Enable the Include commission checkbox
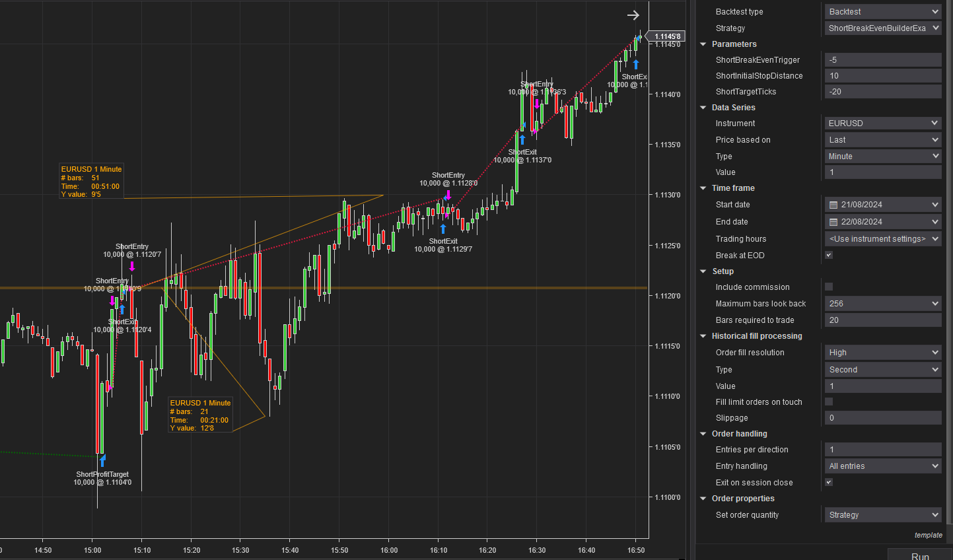The height and width of the screenshot is (560, 953). [829, 287]
